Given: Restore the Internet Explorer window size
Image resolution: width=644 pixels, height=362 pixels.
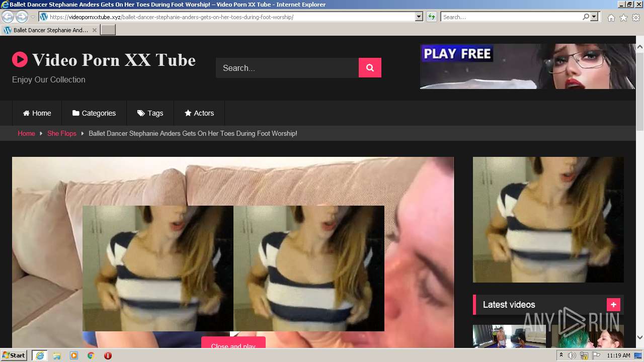Looking at the screenshot, I should (629, 5).
